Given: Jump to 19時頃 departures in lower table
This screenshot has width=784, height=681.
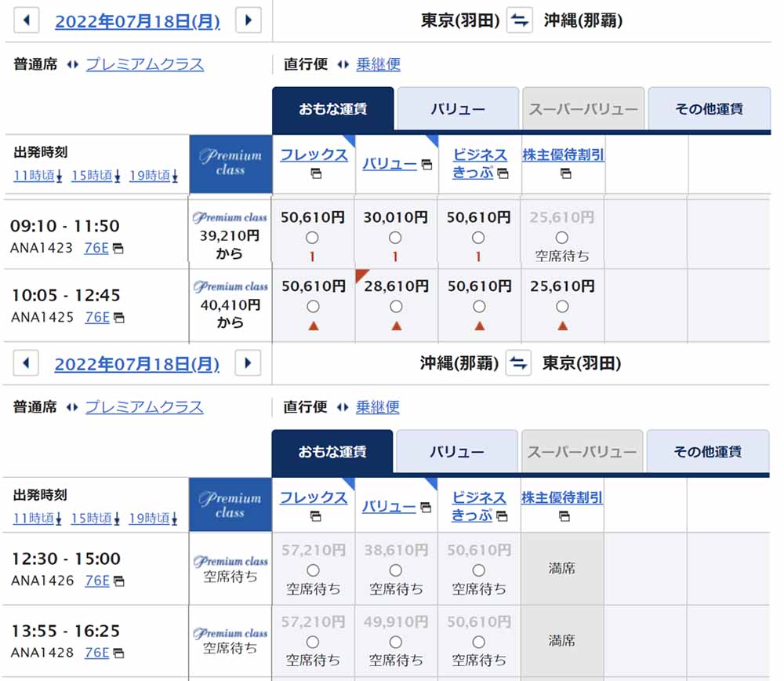Looking at the screenshot, I should pyautogui.click(x=153, y=519).
